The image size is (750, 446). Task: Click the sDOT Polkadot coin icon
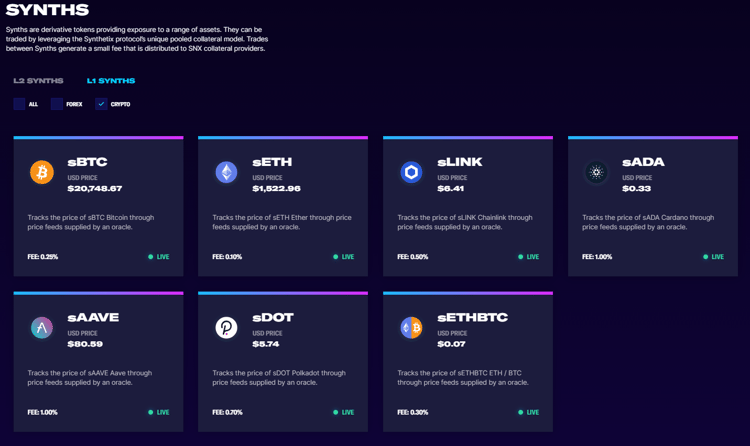tap(227, 328)
